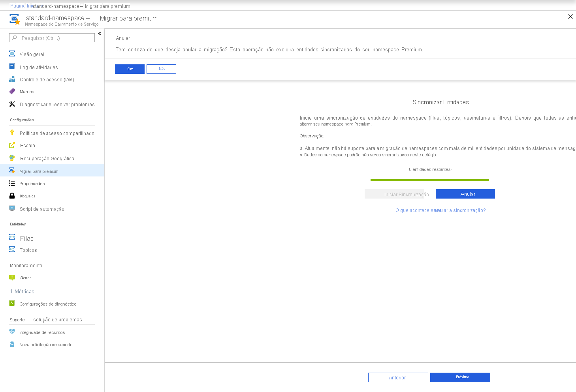Open Configurações de diagnóstico
Image resolution: width=576 pixels, height=392 pixels.
[48, 304]
